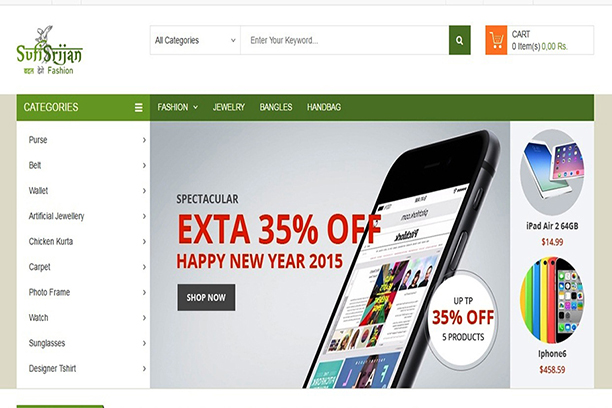
Task: Click the colorful Iphone6 product image
Action: (x=552, y=300)
